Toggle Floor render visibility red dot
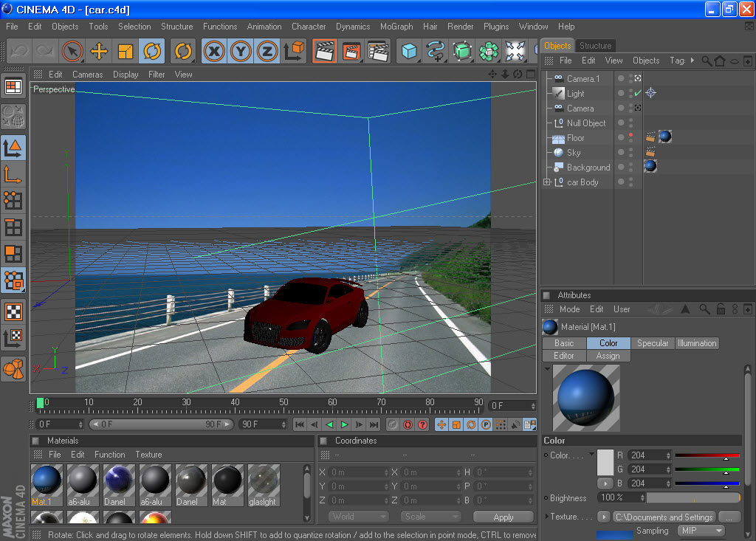 click(630, 135)
